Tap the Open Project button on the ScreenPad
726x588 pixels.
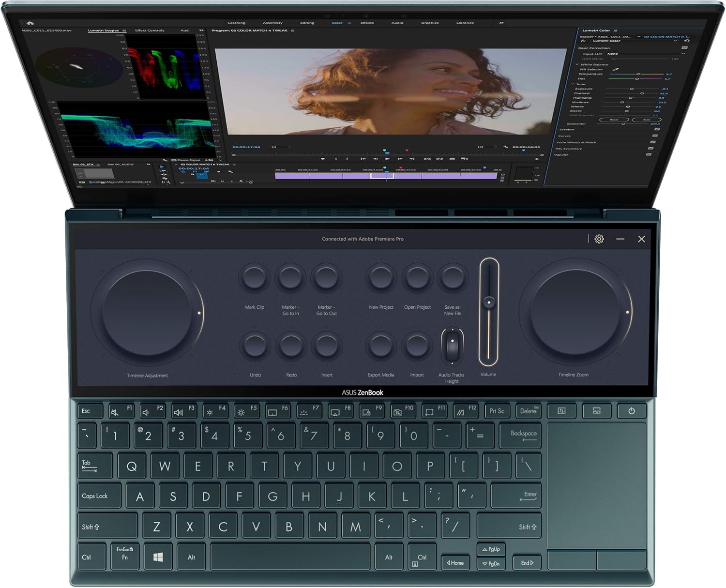(417, 278)
